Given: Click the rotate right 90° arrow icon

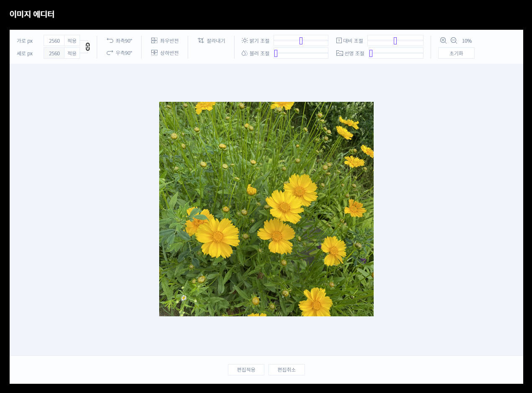Looking at the screenshot, I should pyautogui.click(x=110, y=53).
